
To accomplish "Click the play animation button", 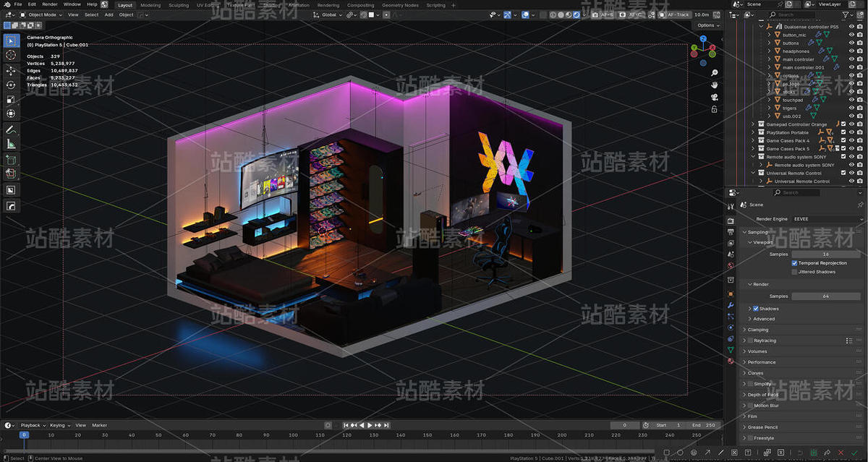I will [370, 425].
